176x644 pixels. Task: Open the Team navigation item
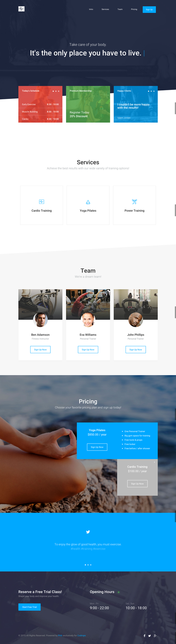(120, 9)
